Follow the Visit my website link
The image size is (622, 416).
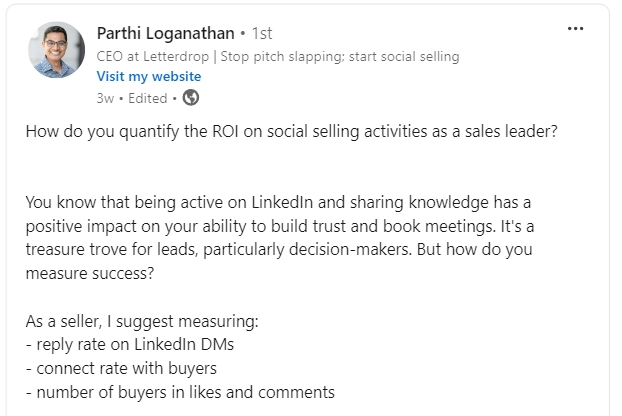click(149, 76)
